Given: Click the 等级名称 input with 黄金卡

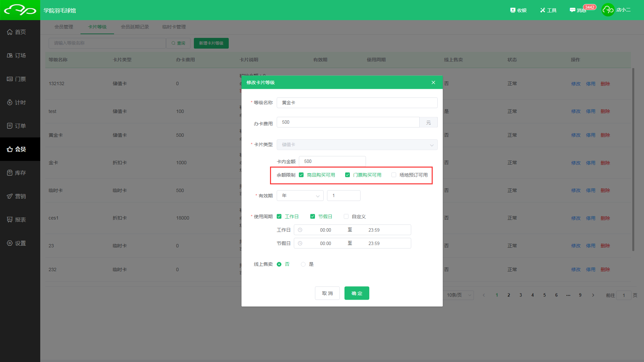Looking at the screenshot, I should point(357,103).
